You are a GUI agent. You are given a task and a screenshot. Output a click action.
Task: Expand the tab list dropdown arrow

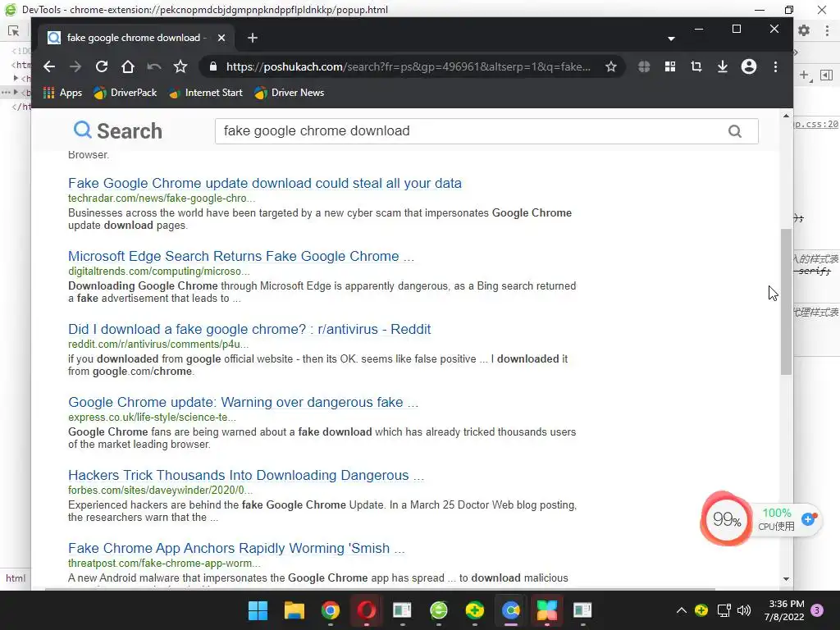coord(671,39)
